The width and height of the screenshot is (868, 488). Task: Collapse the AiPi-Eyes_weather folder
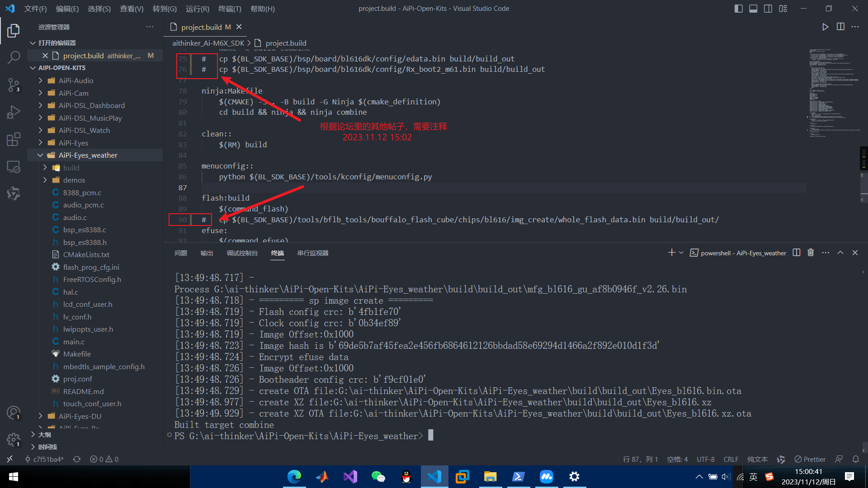point(88,155)
